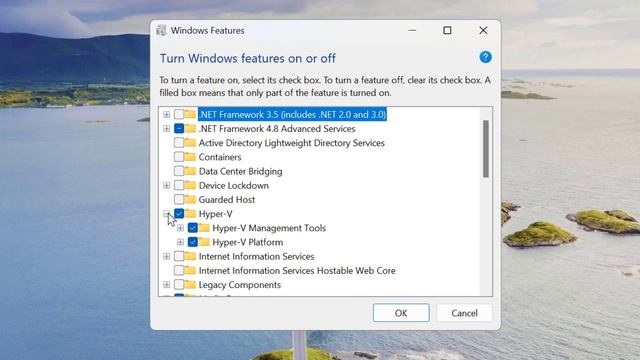Viewport: 640px width, 360px height.
Task: Uncheck the Hyper-V checkbox
Action: [x=179, y=213]
